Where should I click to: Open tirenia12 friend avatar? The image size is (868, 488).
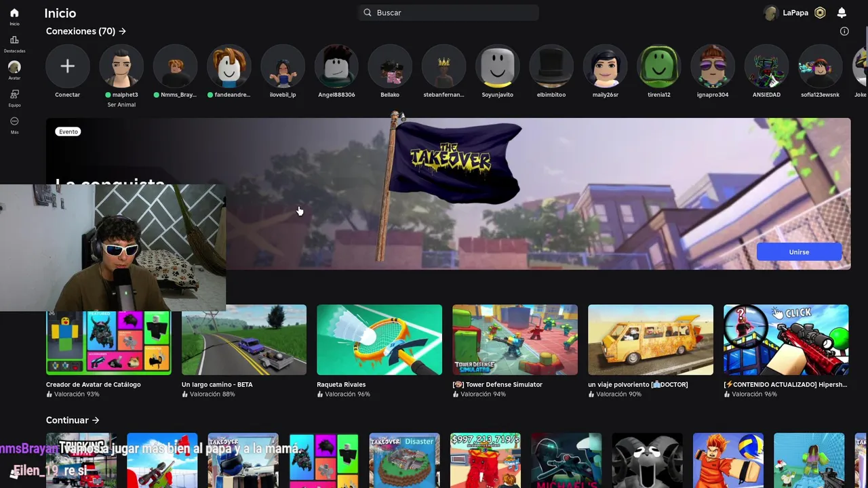(x=658, y=66)
